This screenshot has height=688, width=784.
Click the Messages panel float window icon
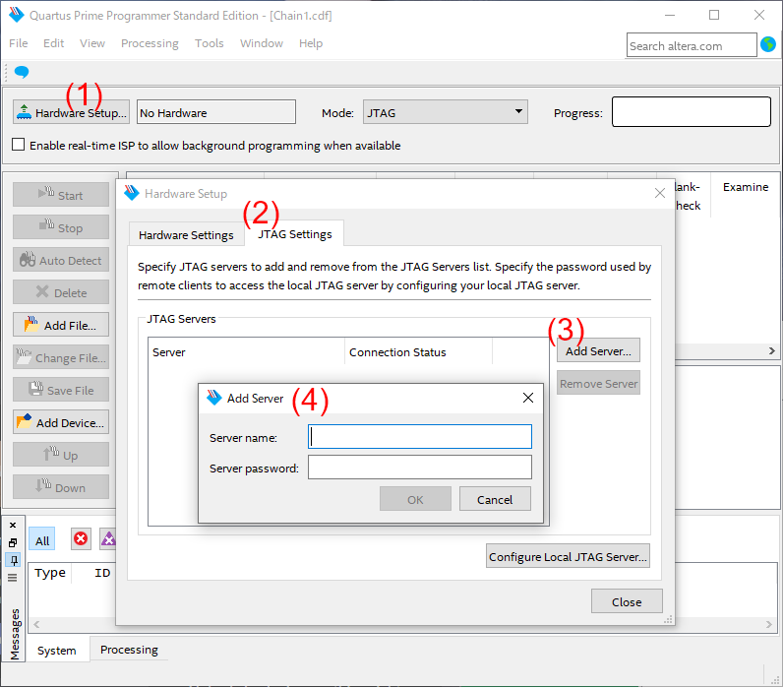[13, 542]
